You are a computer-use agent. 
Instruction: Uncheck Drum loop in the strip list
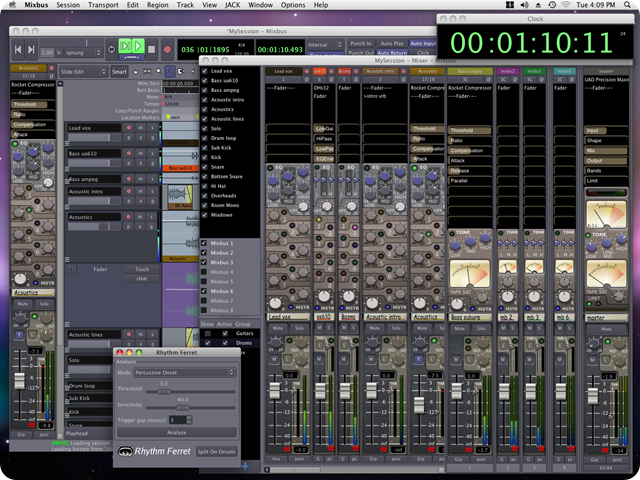205,137
